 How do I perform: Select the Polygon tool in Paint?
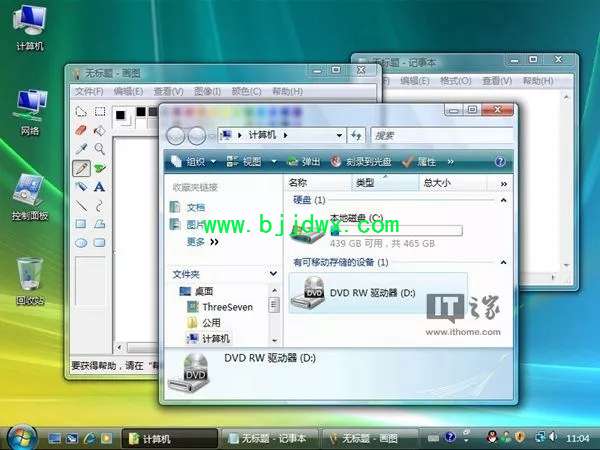coord(100,224)
